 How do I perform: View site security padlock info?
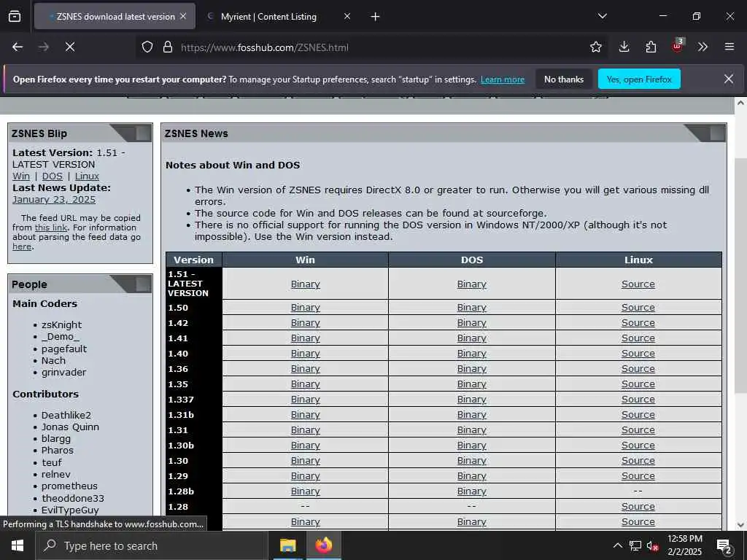[168, 47]
